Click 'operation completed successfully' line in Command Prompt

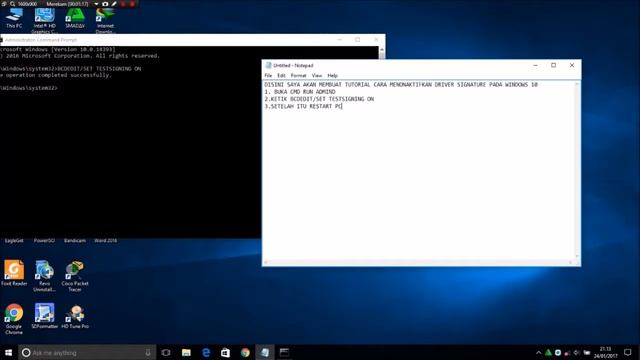[x=56, y=75]
